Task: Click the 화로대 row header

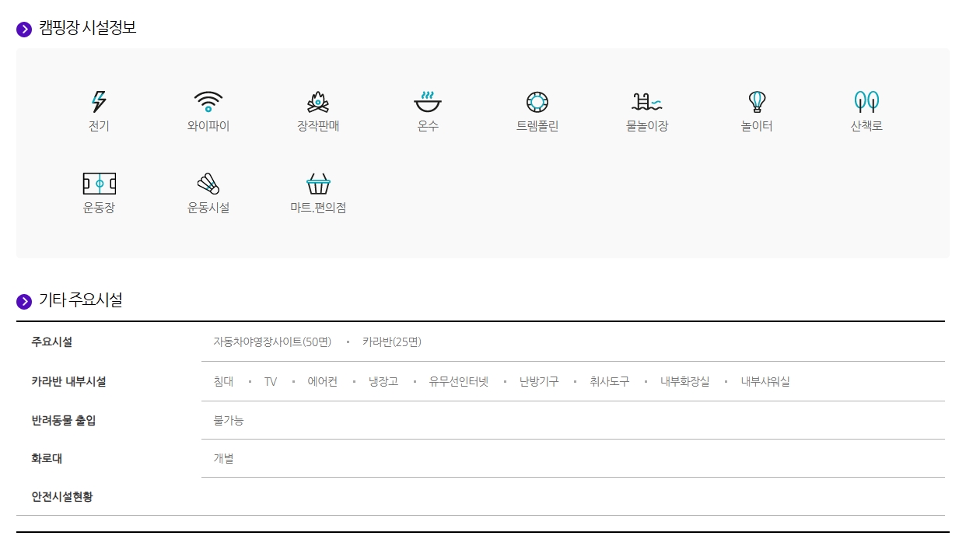Action: (x=47, y=458)
